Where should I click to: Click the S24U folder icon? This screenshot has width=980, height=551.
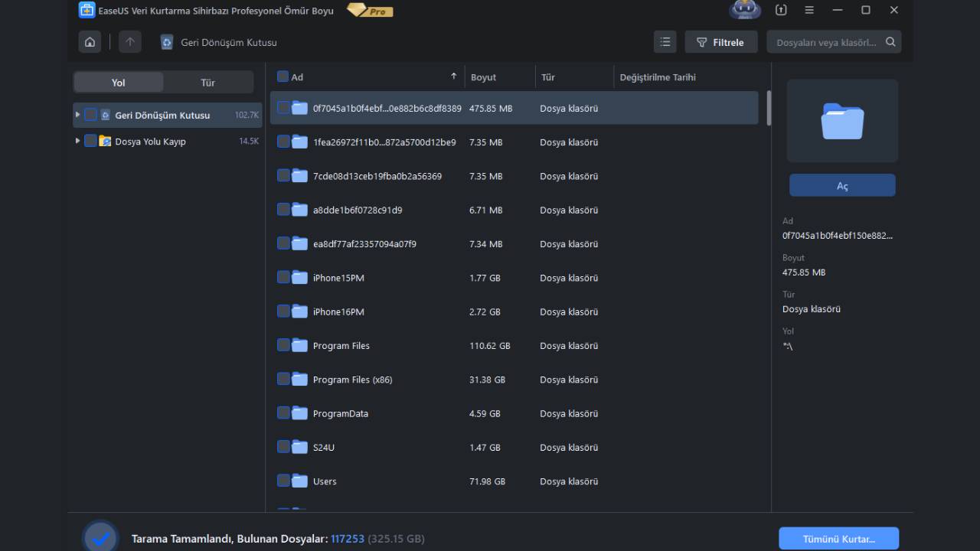click(299, 447)
